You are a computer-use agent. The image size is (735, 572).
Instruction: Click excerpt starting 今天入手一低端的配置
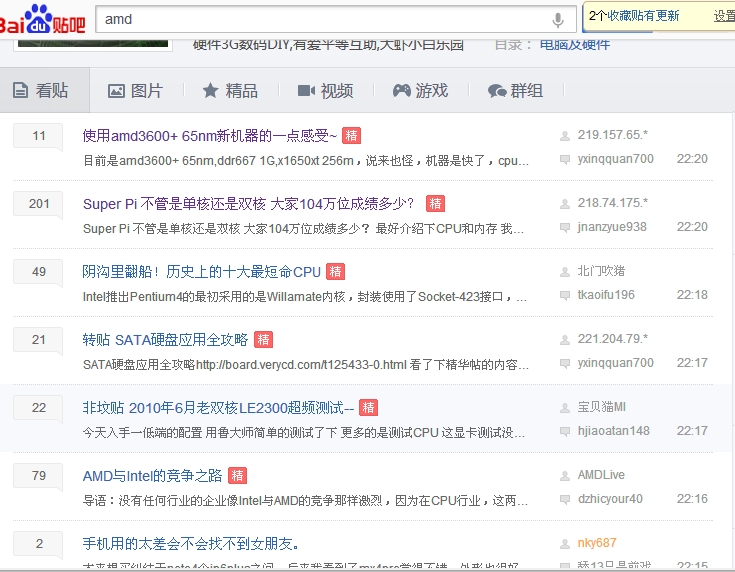click(x=304, y=433)
